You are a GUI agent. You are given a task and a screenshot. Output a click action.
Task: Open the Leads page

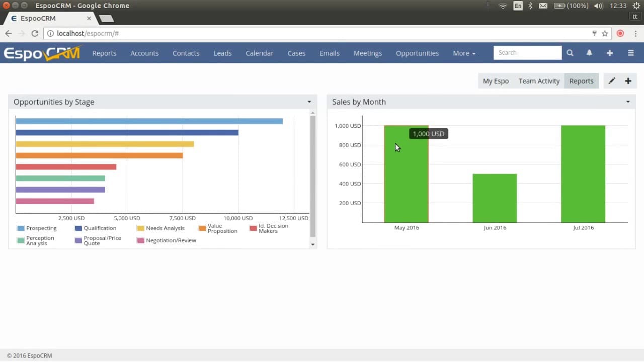click(x=222, y=53)
